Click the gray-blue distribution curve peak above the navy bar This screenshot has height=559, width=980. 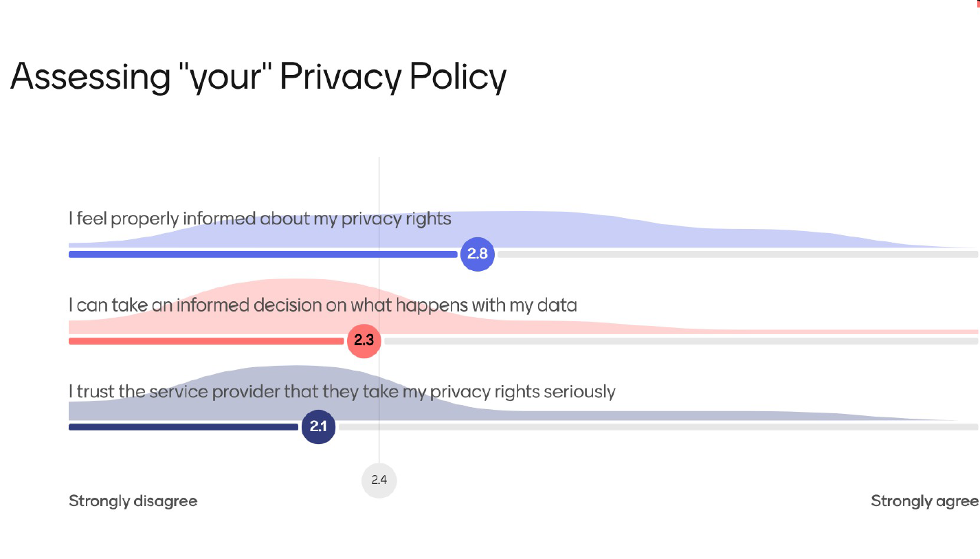pyautogui.click(x=296, y=373)
